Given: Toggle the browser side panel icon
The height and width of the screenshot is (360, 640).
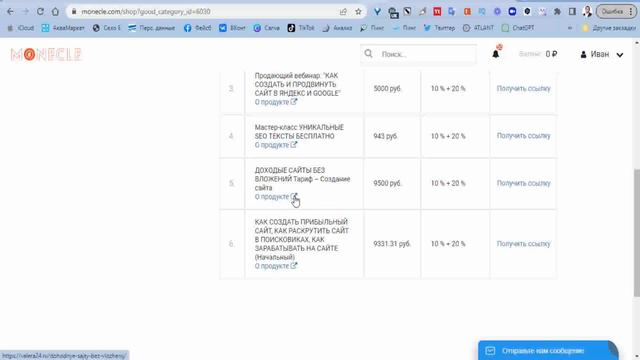Looking at the screenshot, I should [x=572, y=12].
